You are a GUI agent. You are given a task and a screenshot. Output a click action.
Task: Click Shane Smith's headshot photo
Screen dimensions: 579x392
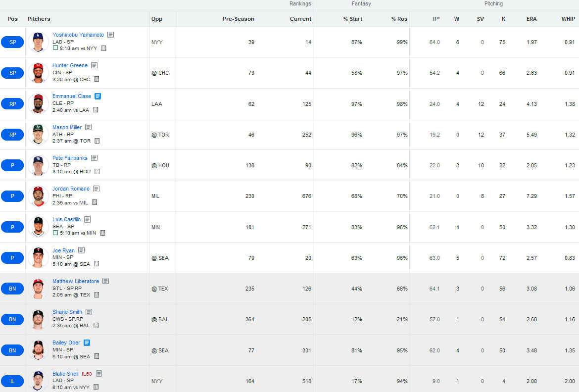(x=38, y=319)
